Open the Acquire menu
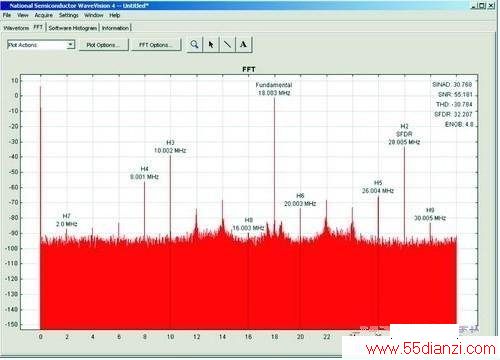Image resolution: width=500 pixels, height=360 pixels. tap(44, 15)
